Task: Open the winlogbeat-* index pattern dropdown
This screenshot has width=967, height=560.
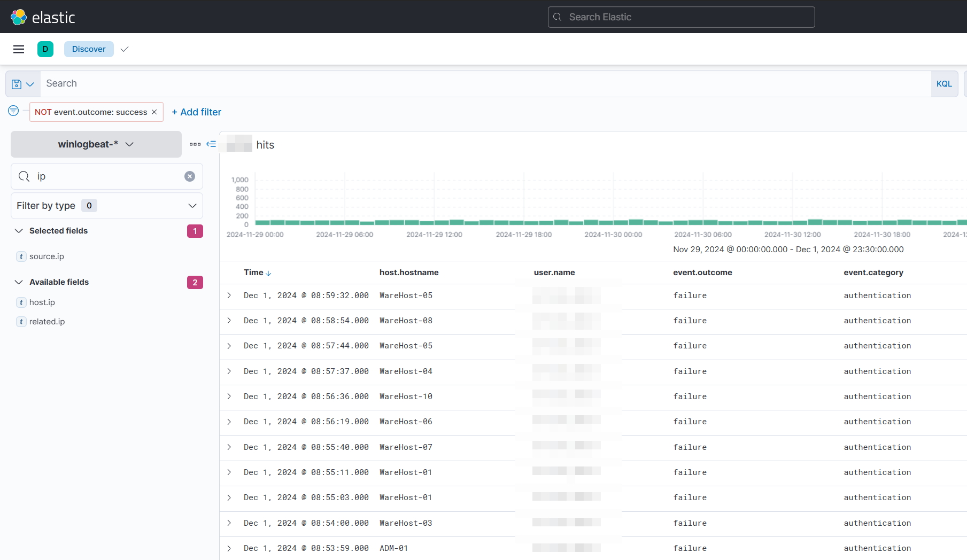Action: (96, 144)
